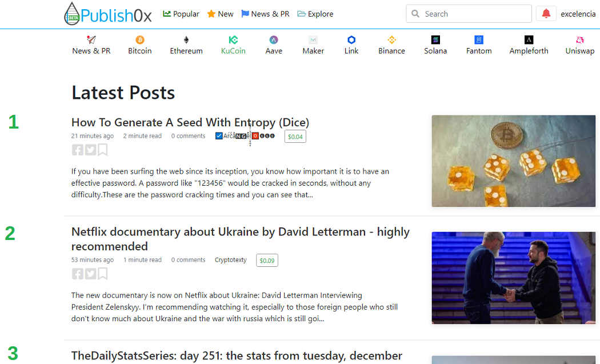The image size is (600, 364).
Task: Open the Explore menu item
Action: coord(315,14)
